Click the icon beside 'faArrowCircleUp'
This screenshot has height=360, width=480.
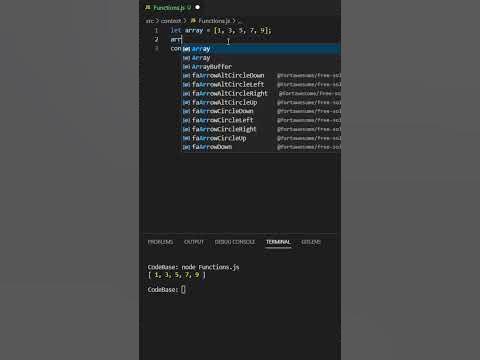[x=186, y=138]
